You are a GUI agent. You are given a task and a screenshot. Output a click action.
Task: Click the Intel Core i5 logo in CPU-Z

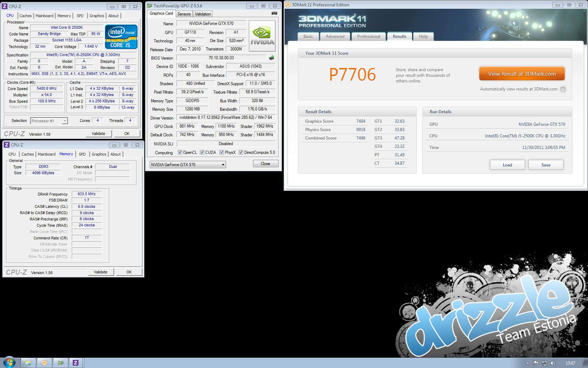(121, 36)
